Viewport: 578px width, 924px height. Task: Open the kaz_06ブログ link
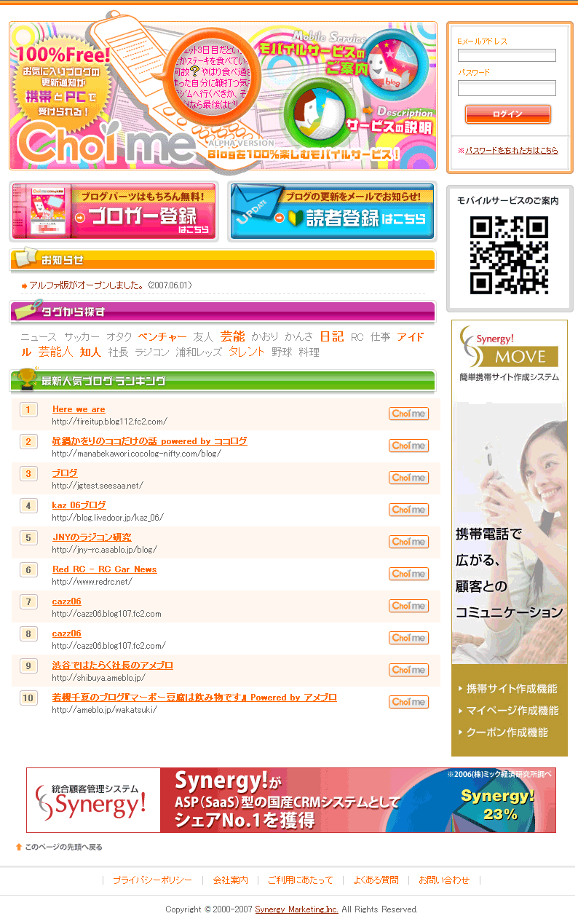coord(79,505)
